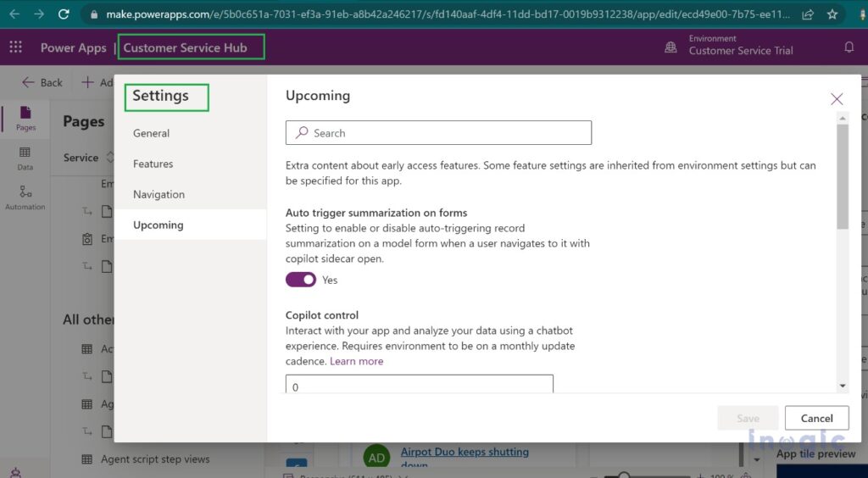Click the Power Apps title in the header
The width and height of the screenshot is (868, 478).
tap(73, 47)
